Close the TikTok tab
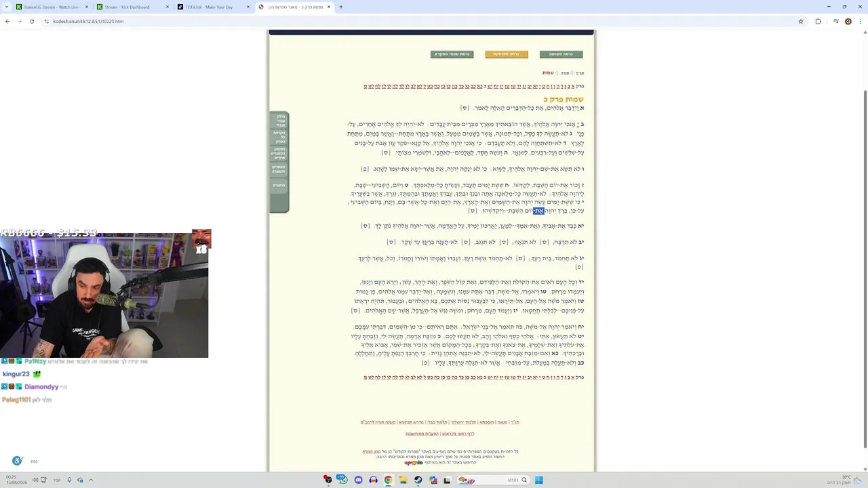Screen dimensions: 868x488 pos(248,7)
